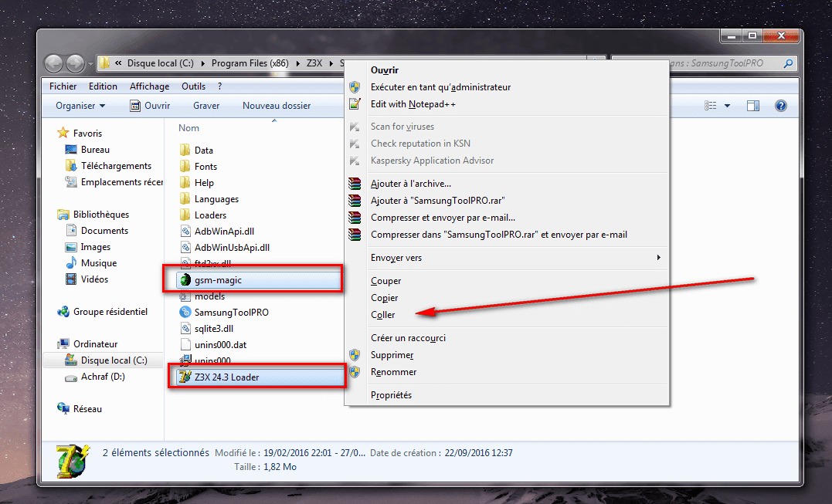This screenshot has width=832, height=504.
Task: Click the Favoris star icon
Action: 63,133
